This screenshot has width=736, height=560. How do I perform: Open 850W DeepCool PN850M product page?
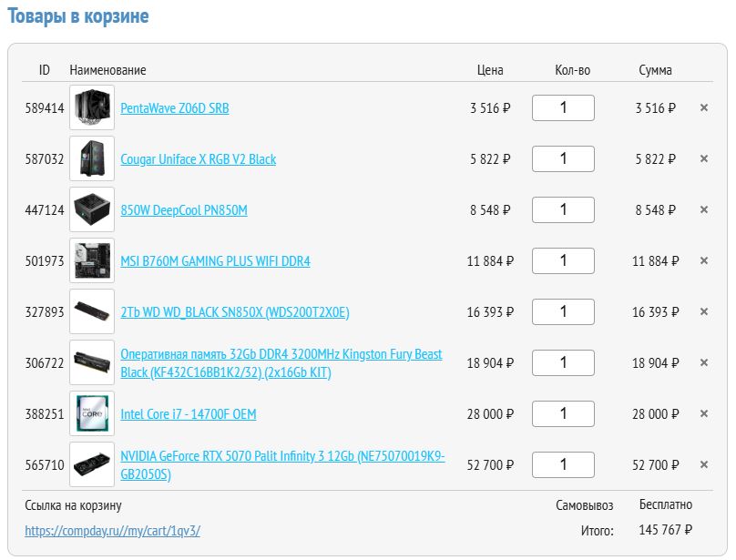[x=183, y=210]
